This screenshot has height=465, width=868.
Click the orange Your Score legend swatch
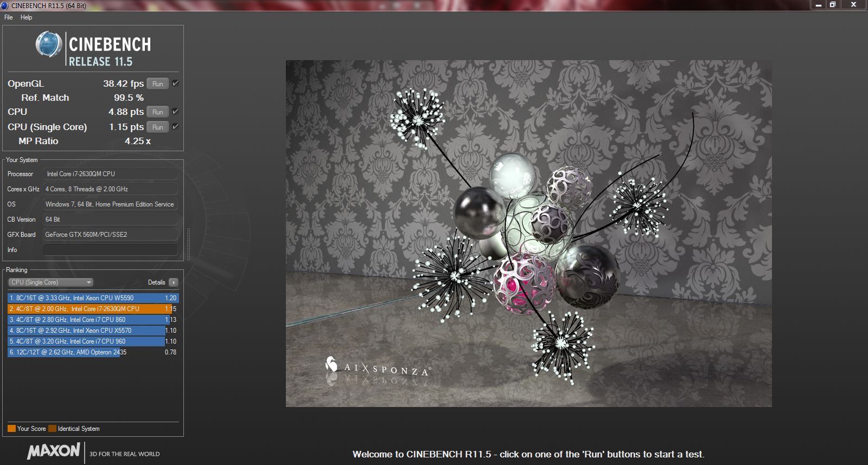pos(11,429)
